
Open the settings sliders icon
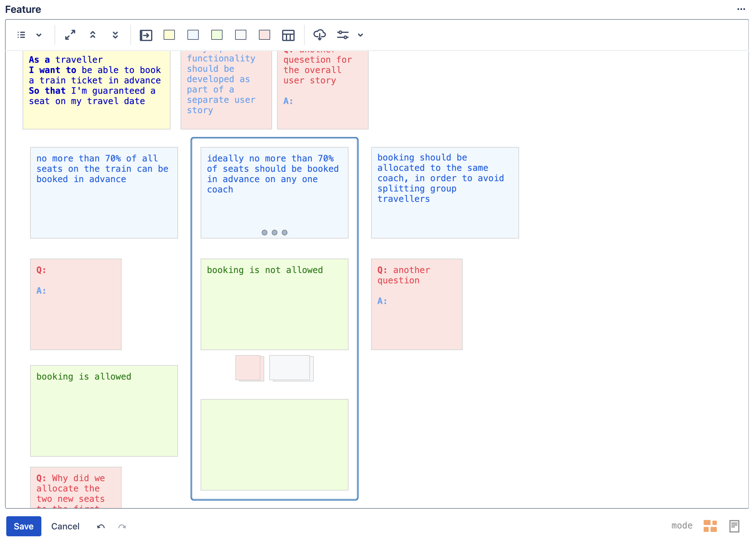343,35
